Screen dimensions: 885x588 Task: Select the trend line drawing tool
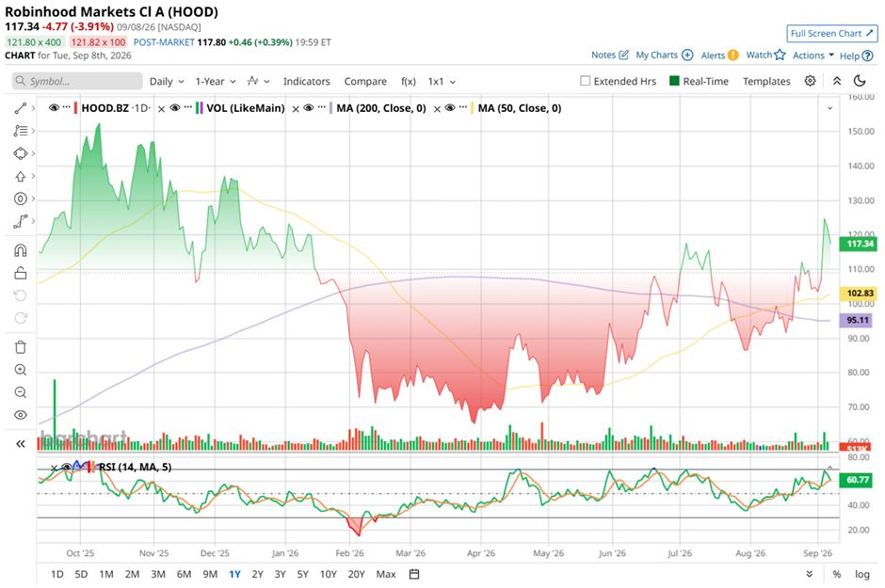[x=21, y=108]
